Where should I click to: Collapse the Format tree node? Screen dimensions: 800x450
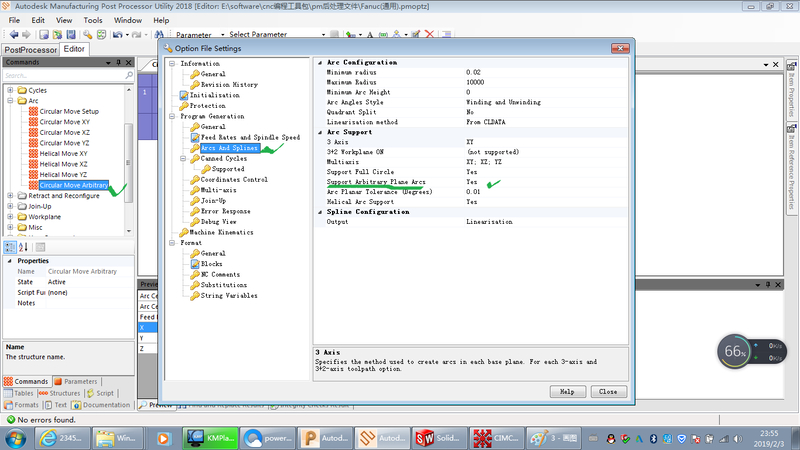(171, 243)
